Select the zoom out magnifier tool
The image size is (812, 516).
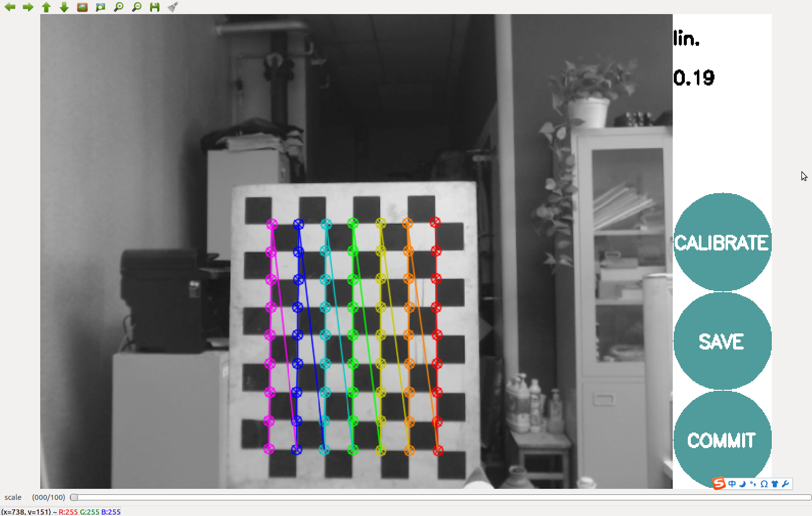pos(136,7)
